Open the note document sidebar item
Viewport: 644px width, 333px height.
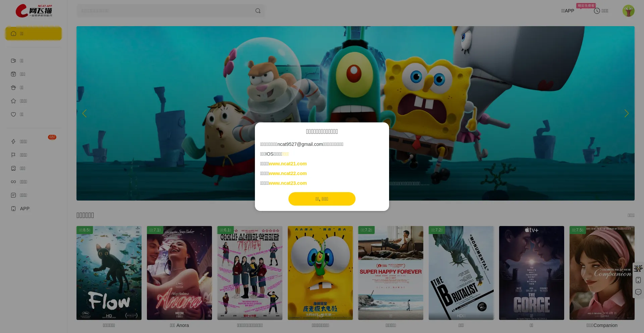(34, 195)
